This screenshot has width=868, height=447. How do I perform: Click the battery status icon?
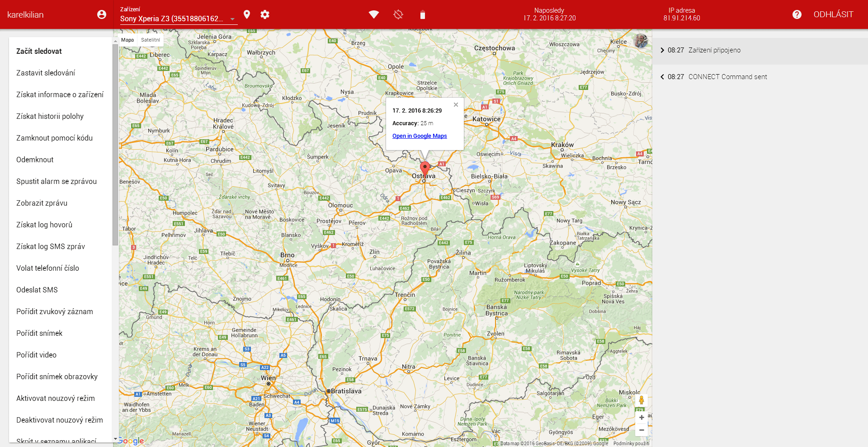[423, 15]
